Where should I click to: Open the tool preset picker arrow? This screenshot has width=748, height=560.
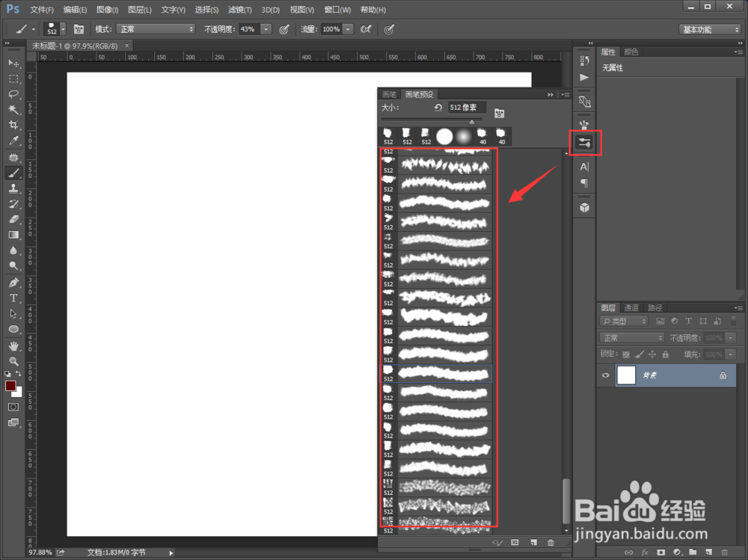34,29
